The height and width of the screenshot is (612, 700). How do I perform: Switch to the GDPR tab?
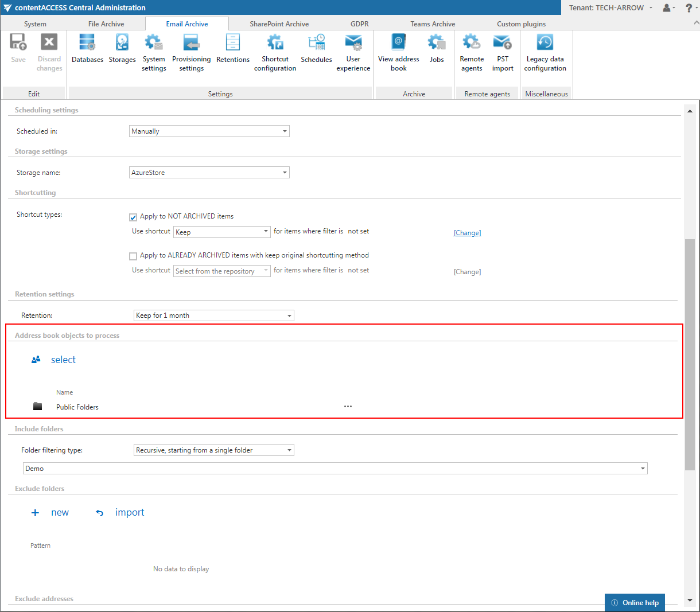pos(360,24)
